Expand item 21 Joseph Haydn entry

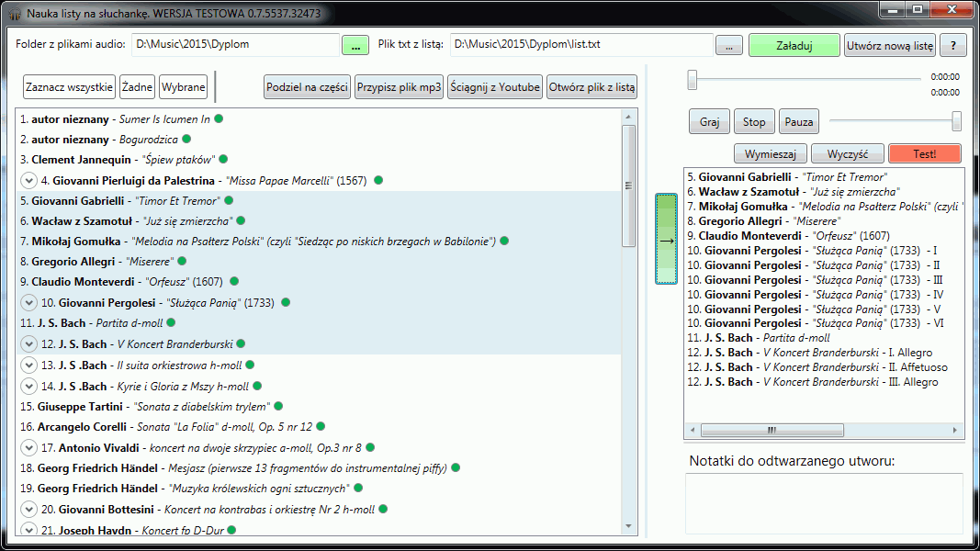tap(28, 529)
